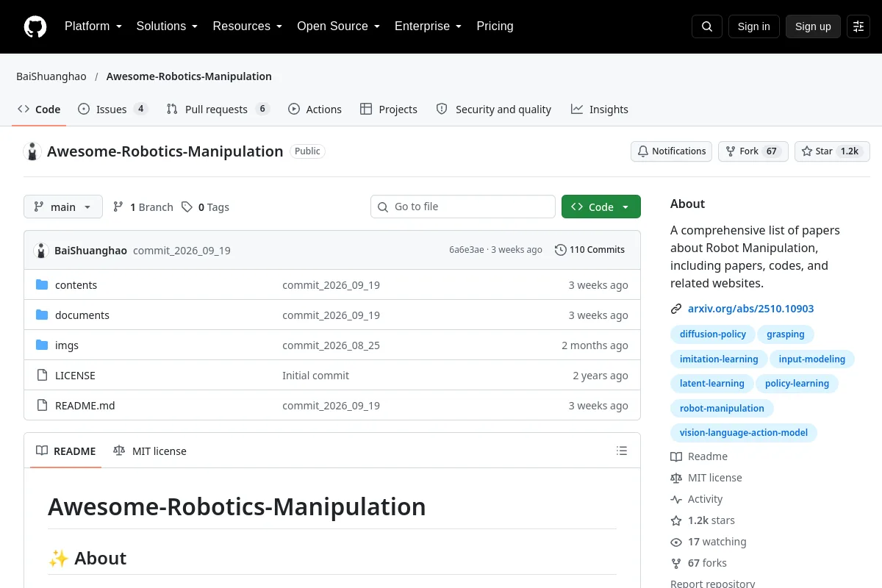Switch to the Projects tab
The image size is (882, 588).
point(389,110)
